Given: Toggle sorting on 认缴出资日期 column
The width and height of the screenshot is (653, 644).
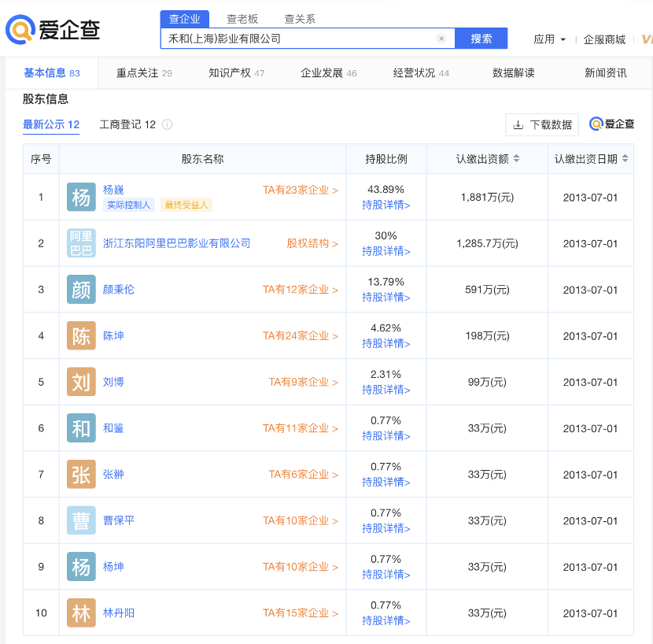Looking at the screenshot, I should coord(625,158).
